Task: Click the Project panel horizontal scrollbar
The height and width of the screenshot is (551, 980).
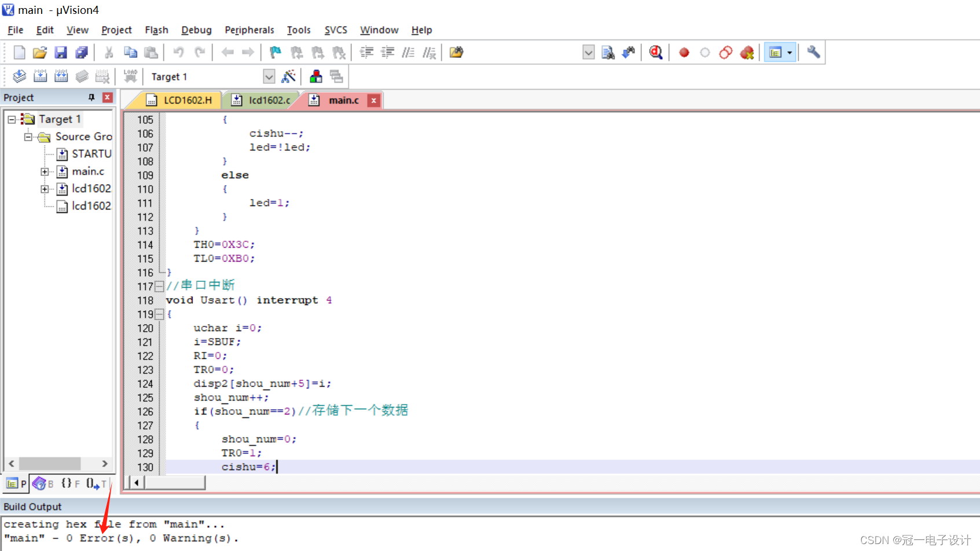Action: [x=58, y=464]
